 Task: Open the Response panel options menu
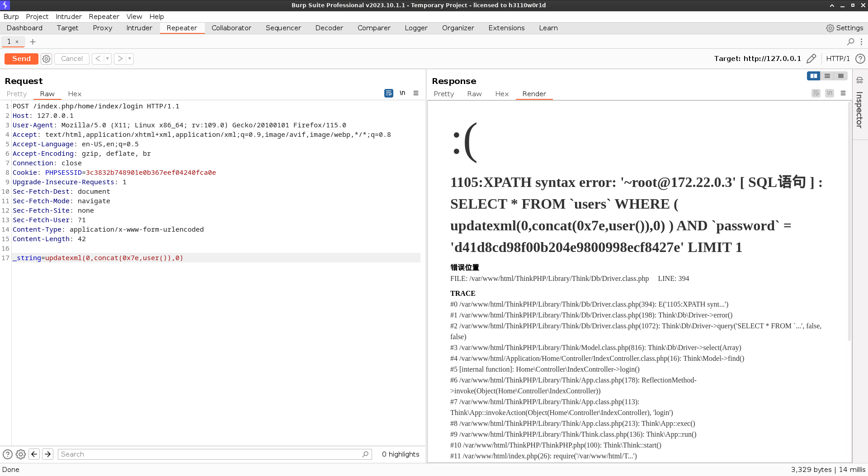tap(843, 93)
